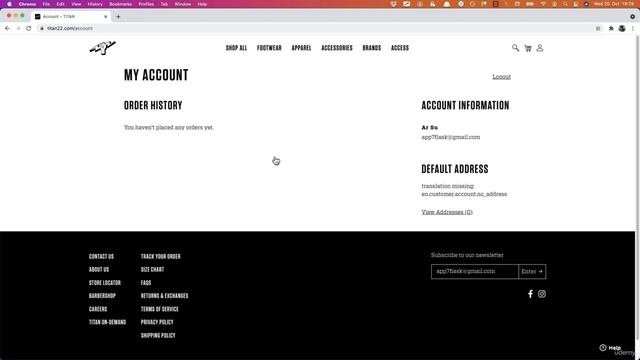Open Titan On-Demand footer link

(x=107, y=322)
